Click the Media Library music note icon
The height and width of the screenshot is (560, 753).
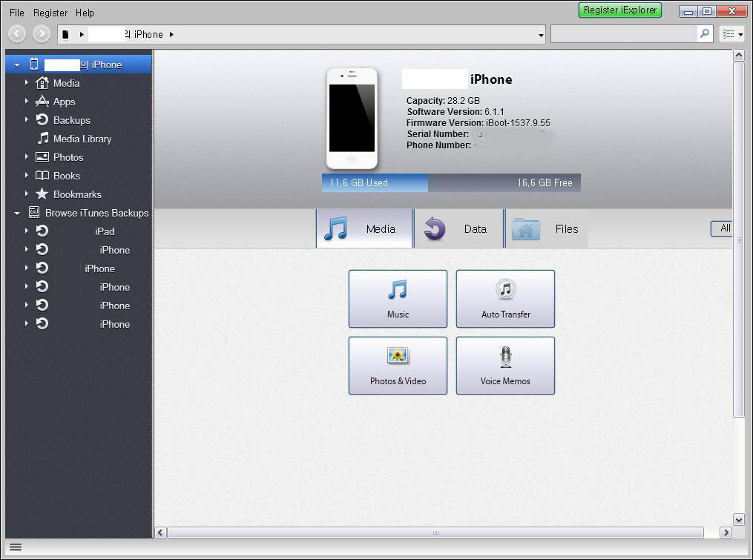[43, 138]
